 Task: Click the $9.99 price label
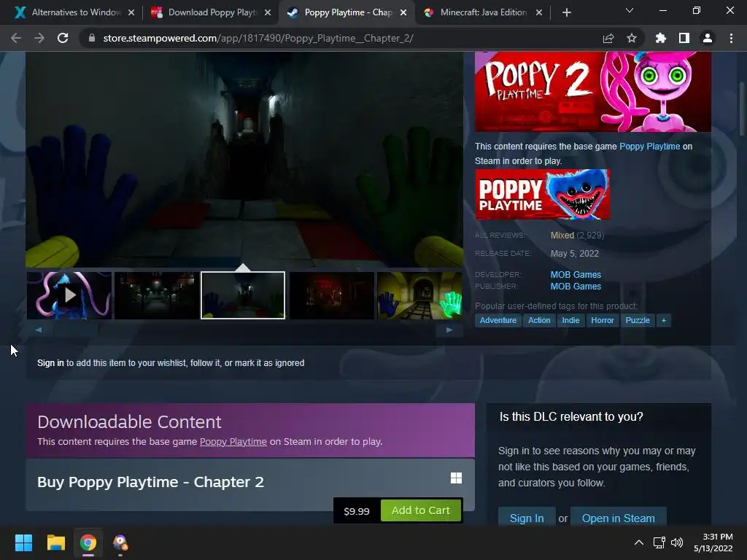(356, 511)
